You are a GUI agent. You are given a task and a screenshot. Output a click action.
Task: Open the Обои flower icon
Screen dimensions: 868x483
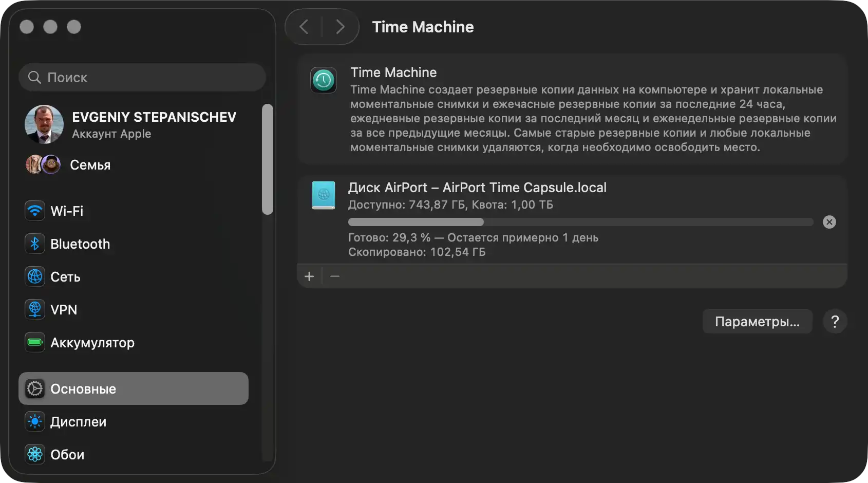[35, 454]
